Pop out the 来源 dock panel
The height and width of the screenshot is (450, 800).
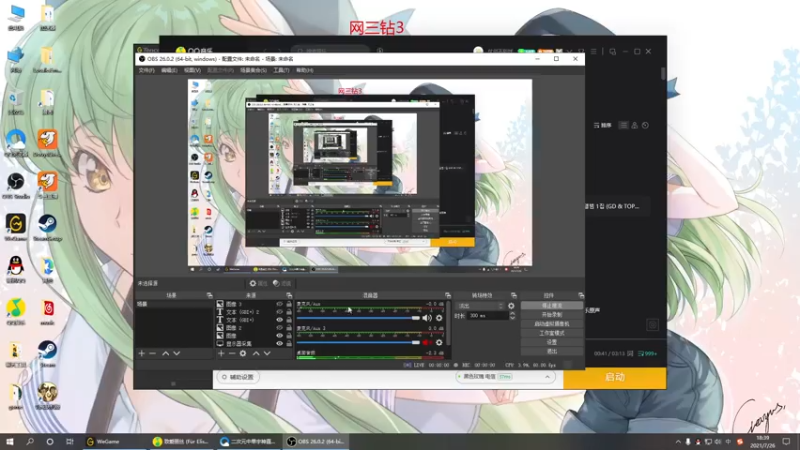pyautogui.click(x=289, y=295)
